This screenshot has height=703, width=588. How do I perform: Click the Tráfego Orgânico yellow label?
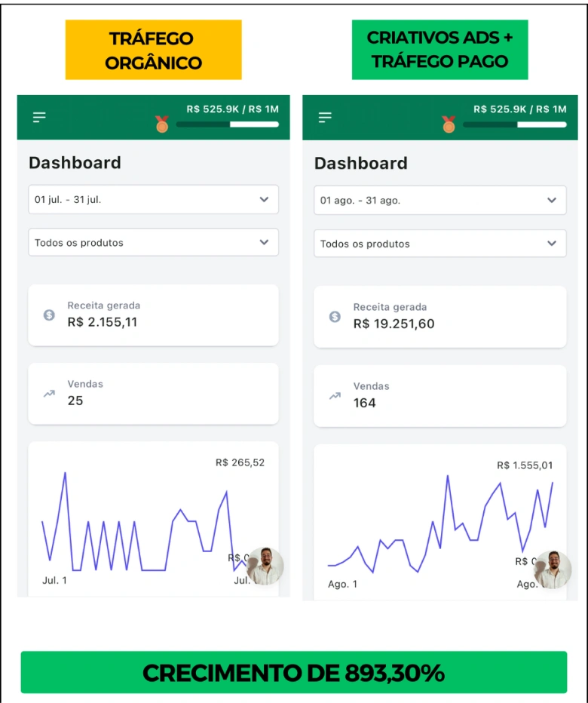[x=153, y=50]
